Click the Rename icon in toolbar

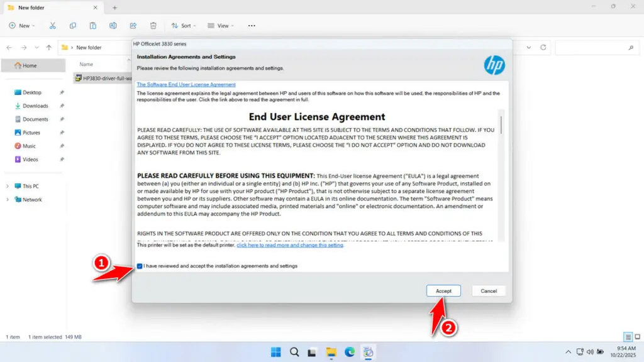(x=113, y=26)
